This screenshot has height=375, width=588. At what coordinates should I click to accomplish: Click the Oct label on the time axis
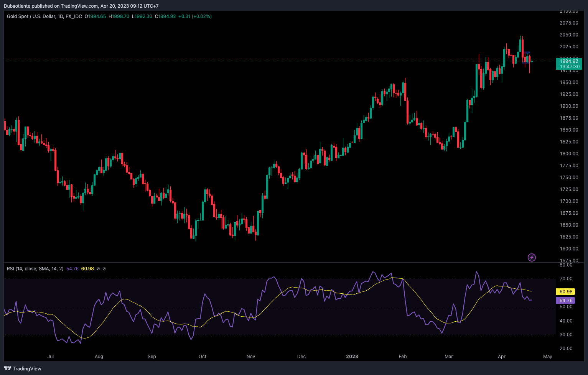coord(203,357)
